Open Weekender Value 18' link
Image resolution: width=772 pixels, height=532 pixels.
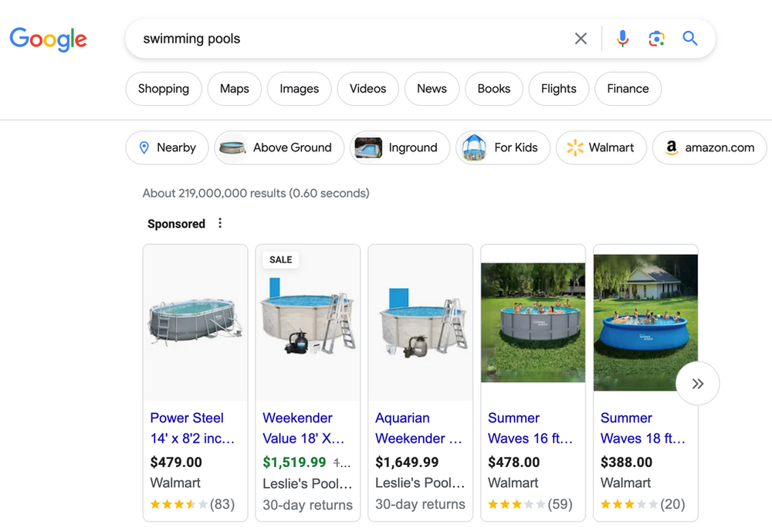point(303,428)
